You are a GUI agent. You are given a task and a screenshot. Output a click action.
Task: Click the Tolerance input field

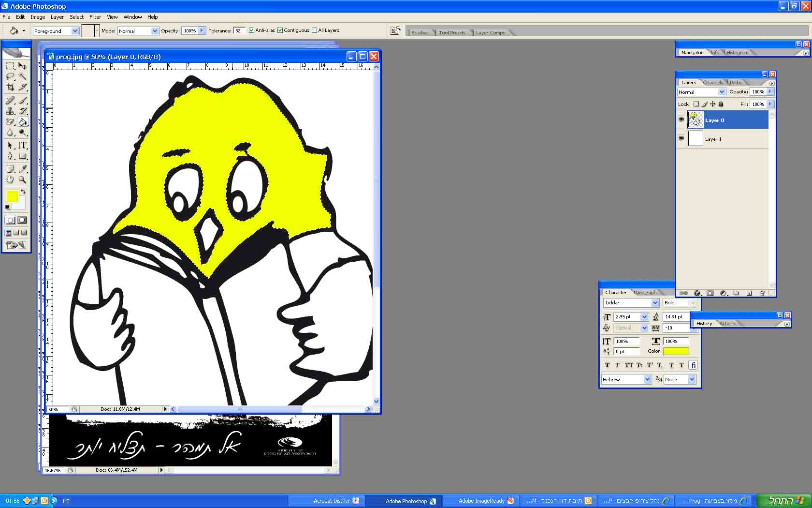pos(239,30)
